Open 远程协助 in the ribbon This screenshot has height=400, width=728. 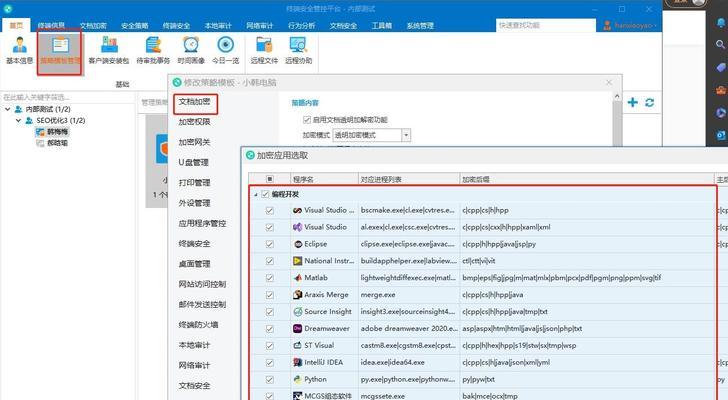pyautogui.click(x=299, y=51)
